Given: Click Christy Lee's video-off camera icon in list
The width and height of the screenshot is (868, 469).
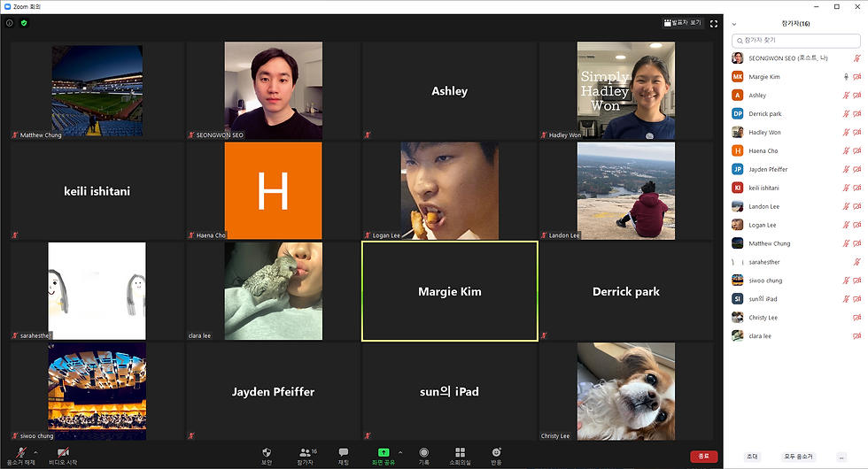Looking at the screenshot, I should 857,318.
